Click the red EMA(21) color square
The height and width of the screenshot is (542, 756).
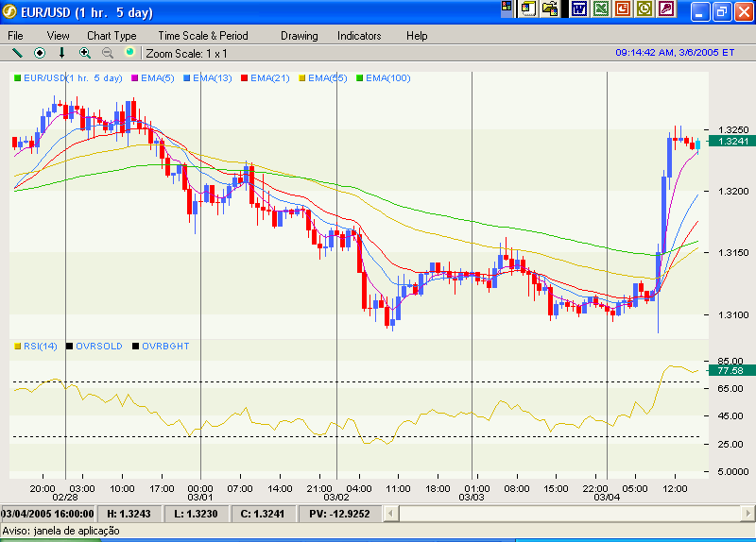[x=244, y=78]
